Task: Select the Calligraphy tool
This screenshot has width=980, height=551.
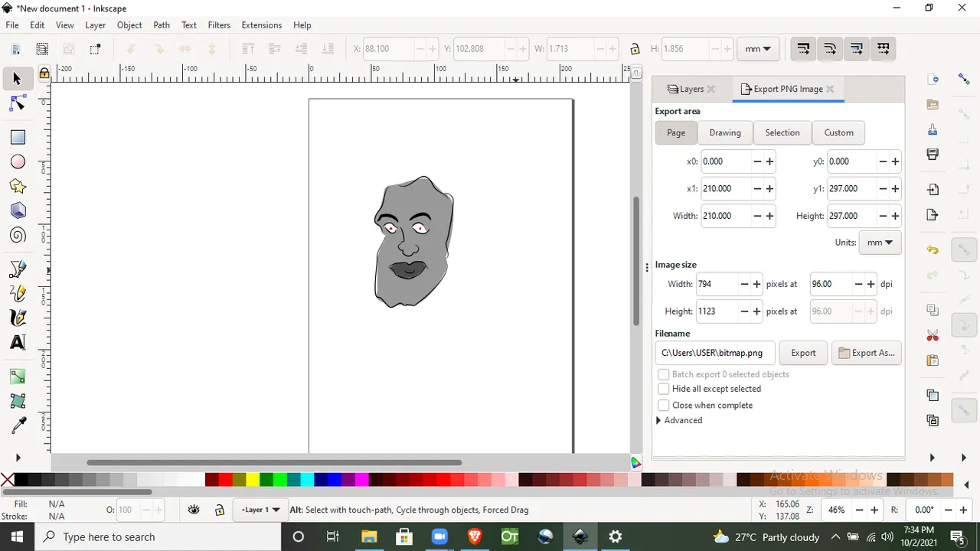Action: pyautogui.click(x=18, y=318)
